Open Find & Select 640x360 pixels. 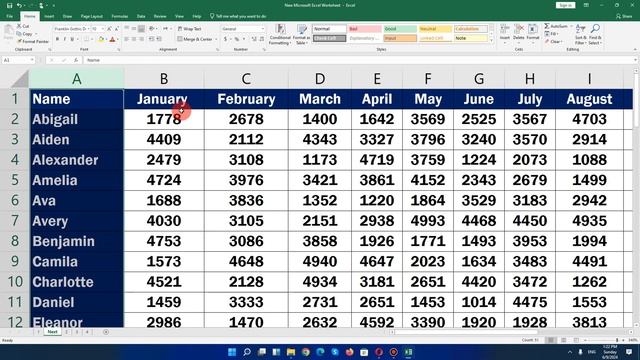click(595, 35)
